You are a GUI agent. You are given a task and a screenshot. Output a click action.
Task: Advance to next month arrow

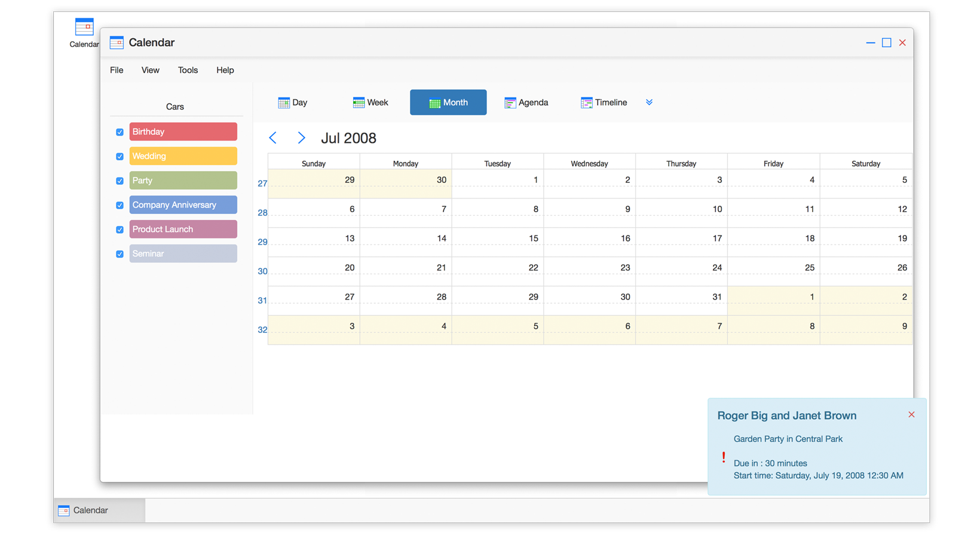coord(301,138)
